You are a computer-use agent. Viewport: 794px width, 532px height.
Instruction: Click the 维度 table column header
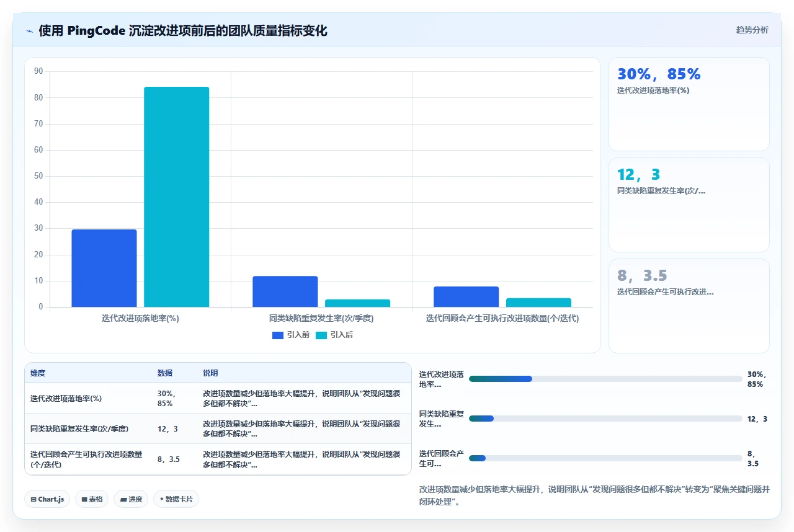[x=38, y=373]
